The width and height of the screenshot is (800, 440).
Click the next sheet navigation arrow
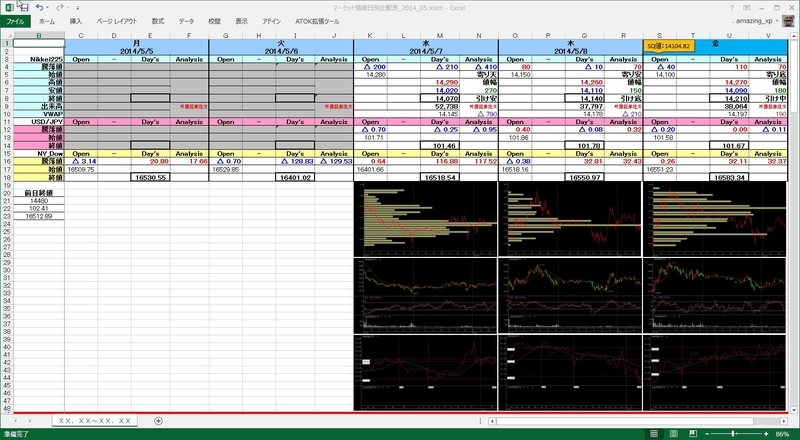click(30, 421)
